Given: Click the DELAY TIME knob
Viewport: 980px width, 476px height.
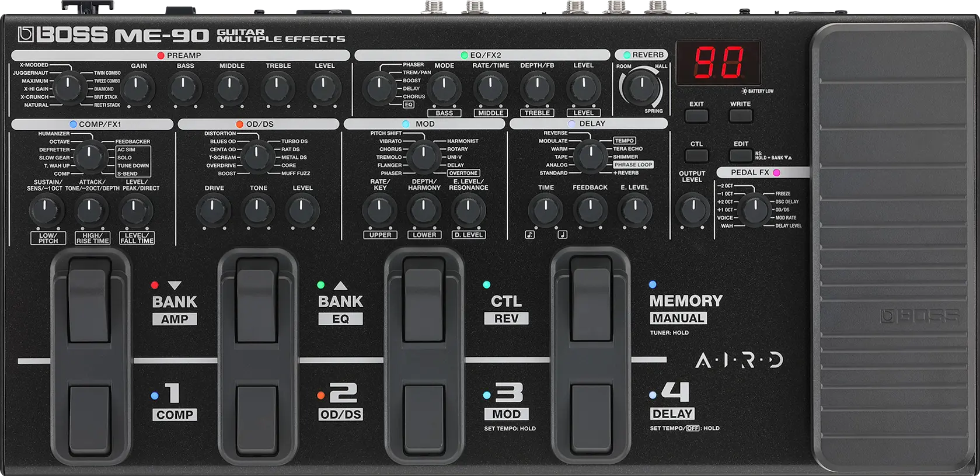Looking at the screenshot, I should pos(546,210).
